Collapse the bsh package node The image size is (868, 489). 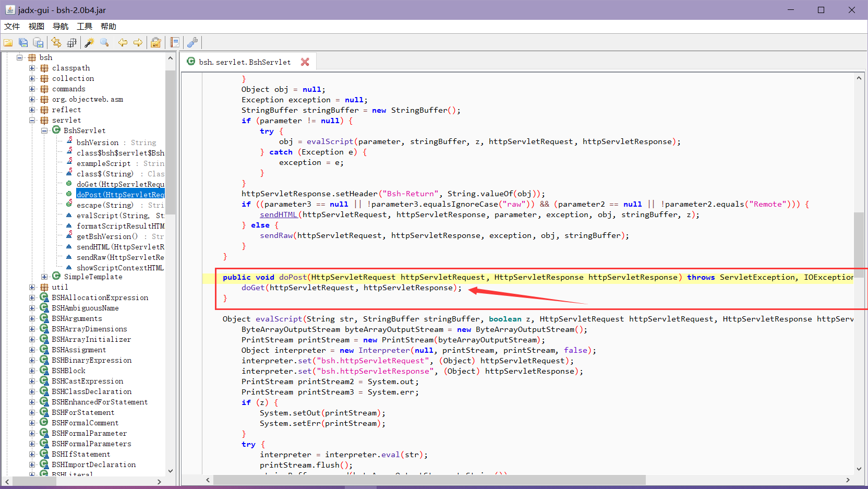tap(20, 57)
